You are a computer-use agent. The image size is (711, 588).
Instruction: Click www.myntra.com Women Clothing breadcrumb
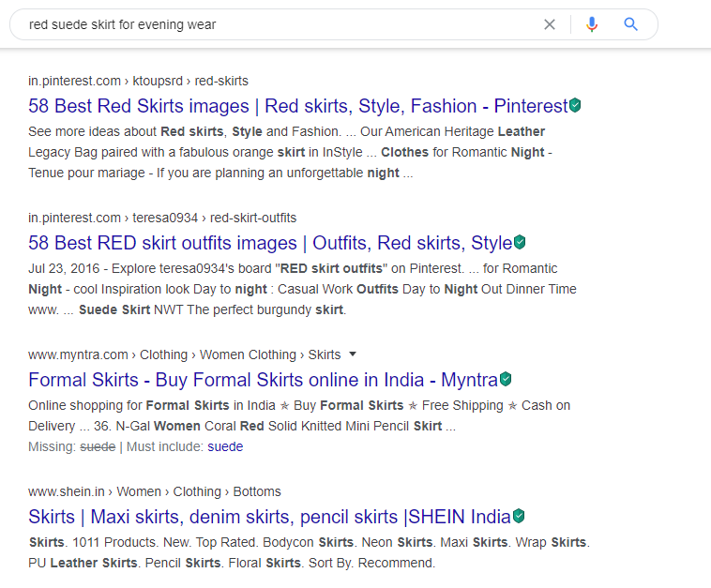[x=184, y=354]
